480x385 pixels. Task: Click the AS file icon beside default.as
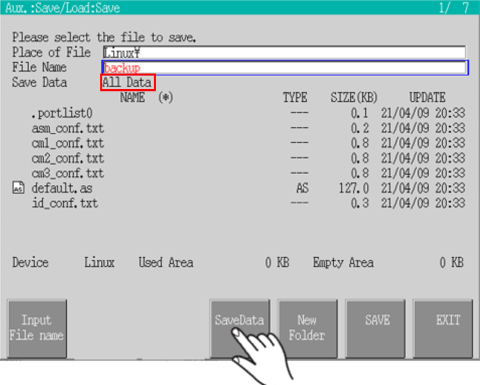pos(18,188)
